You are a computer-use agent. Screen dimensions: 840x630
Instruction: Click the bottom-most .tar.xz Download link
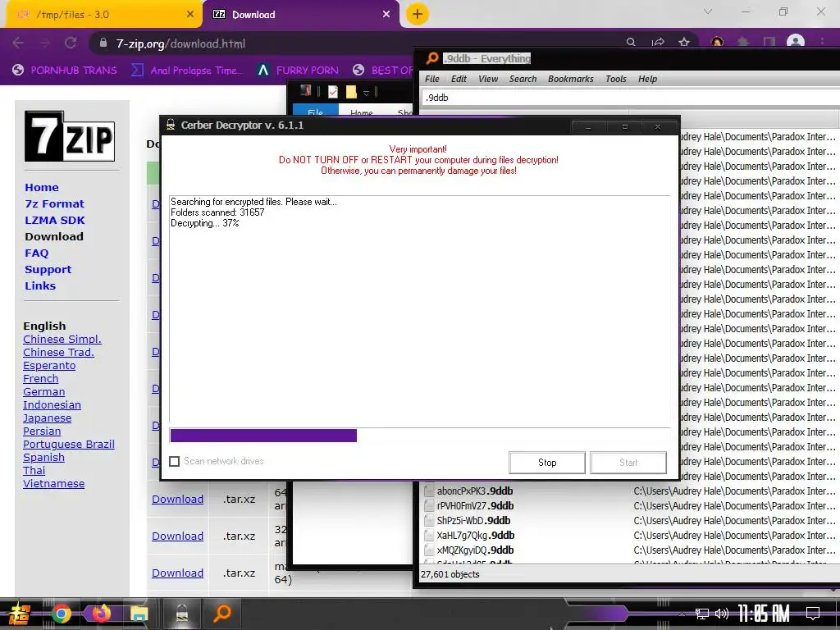[177, 573]
